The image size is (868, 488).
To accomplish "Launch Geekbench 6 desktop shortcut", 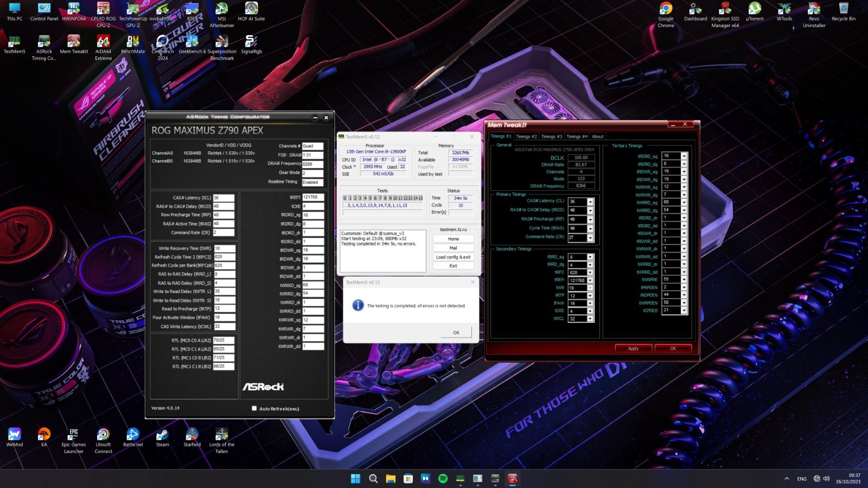I will click(x=192, y=45).
